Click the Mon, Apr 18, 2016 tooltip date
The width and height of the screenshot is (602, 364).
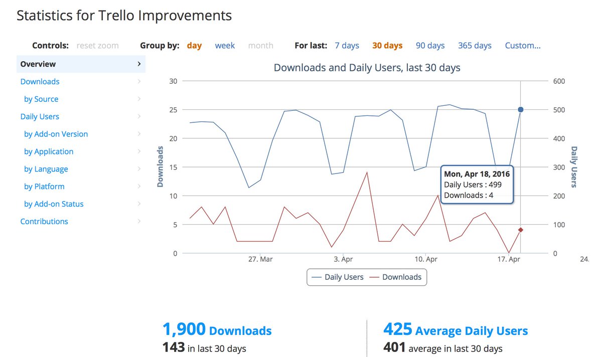click(x=477, y=174)
